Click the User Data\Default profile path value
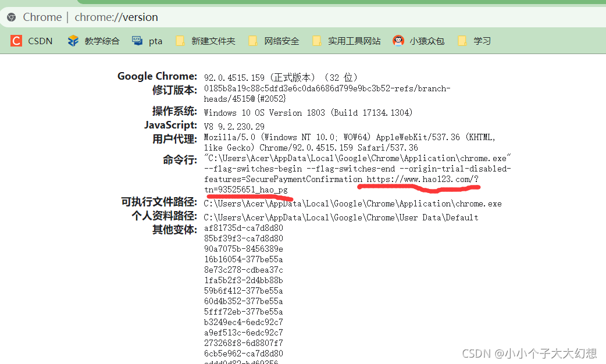606x364 pixels. pos(341,217)
